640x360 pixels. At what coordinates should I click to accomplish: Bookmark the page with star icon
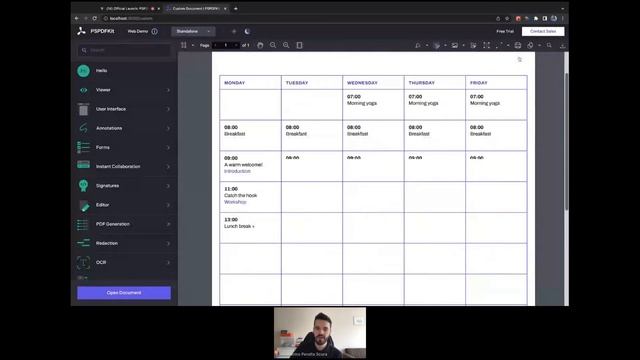coord(507,18)
